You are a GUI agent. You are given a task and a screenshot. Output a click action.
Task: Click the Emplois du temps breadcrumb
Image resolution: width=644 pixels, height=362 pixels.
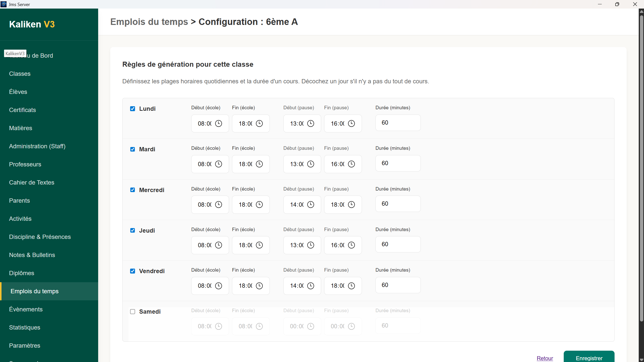click(149, 22)
